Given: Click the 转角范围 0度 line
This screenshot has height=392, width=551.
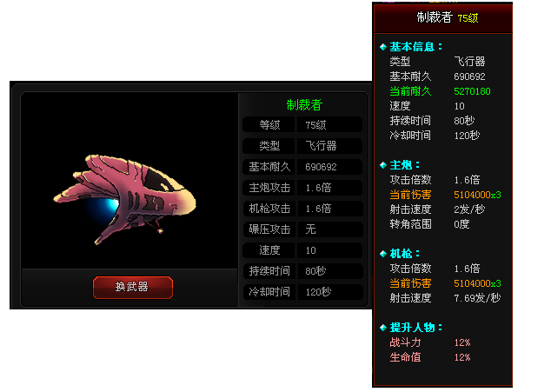Looking at the screenshot, I should (x=429, y=224).
